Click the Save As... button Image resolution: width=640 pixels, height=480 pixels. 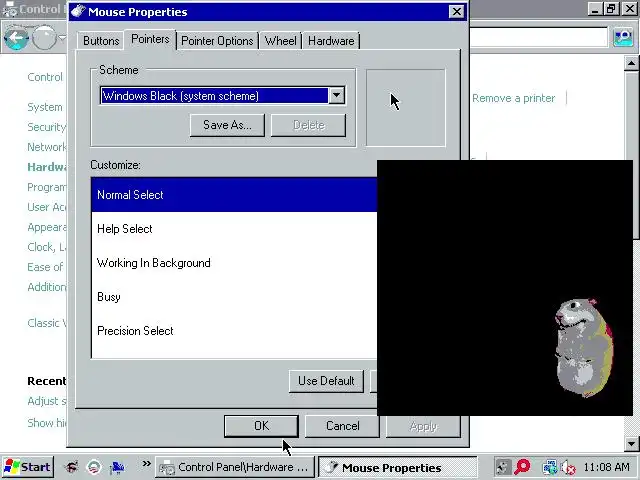point(227,125)
